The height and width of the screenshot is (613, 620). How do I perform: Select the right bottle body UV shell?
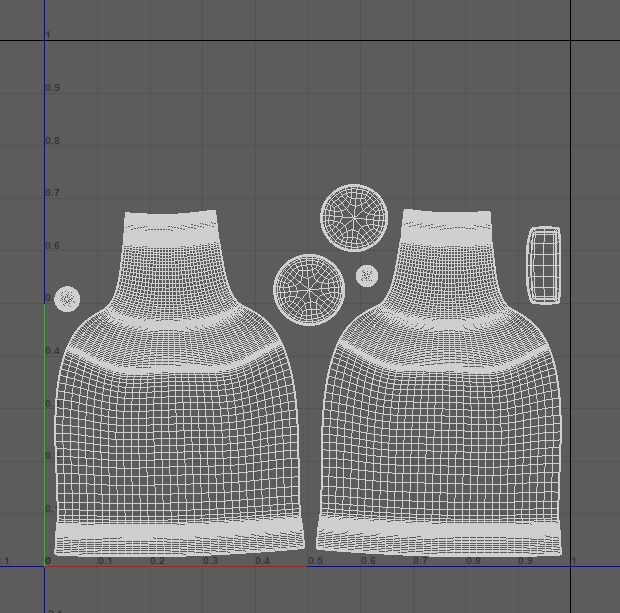pyautogui.click(x=439, y=383)
